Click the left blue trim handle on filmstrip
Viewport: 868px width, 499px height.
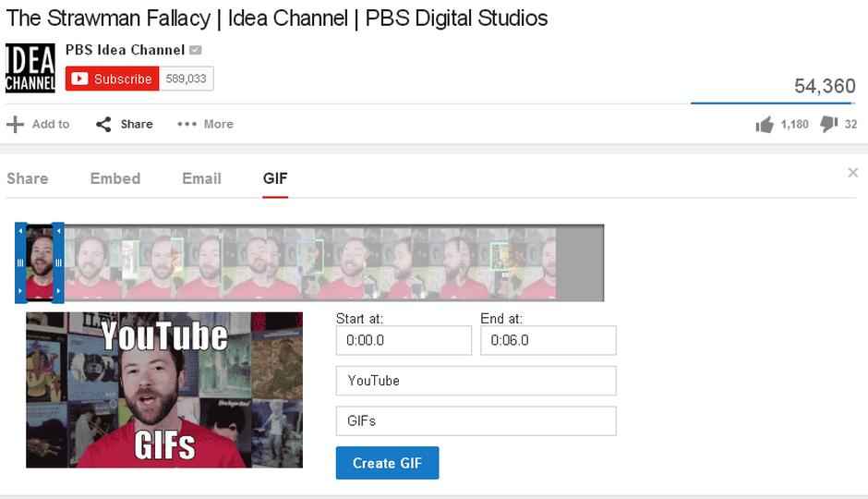coord(20,262)
